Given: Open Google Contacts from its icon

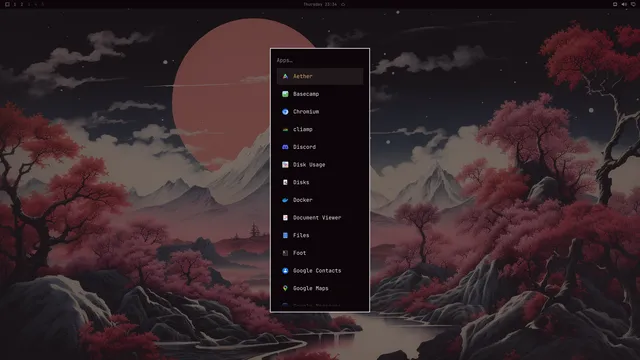Looking at the screenshot, I should point(285,271).
